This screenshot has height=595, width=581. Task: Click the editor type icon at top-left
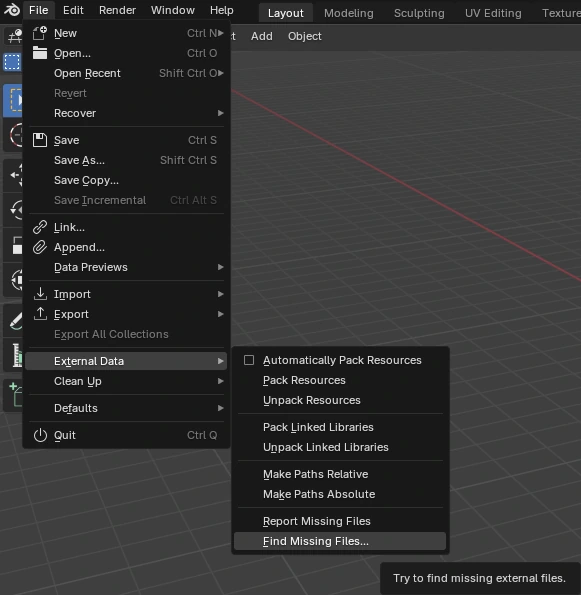coord(14,36)
